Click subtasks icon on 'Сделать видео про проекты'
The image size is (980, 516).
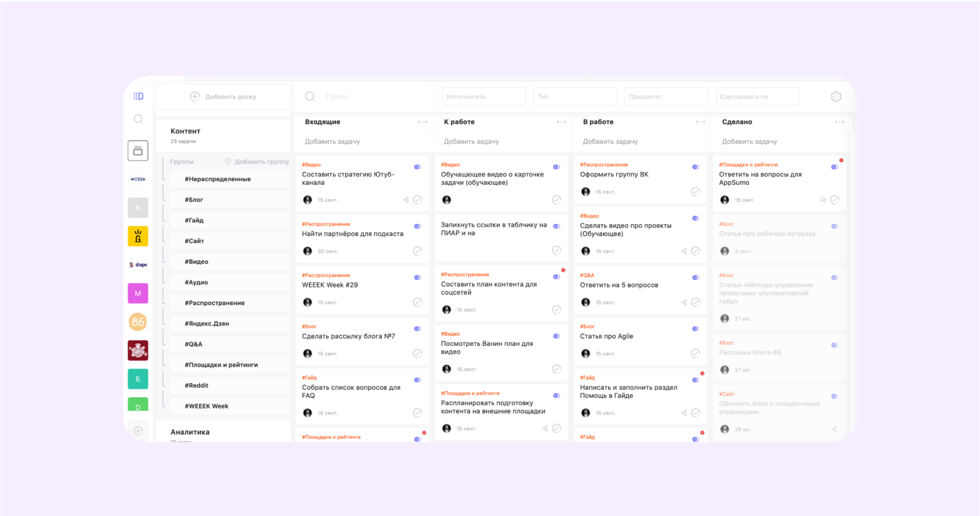684,251
